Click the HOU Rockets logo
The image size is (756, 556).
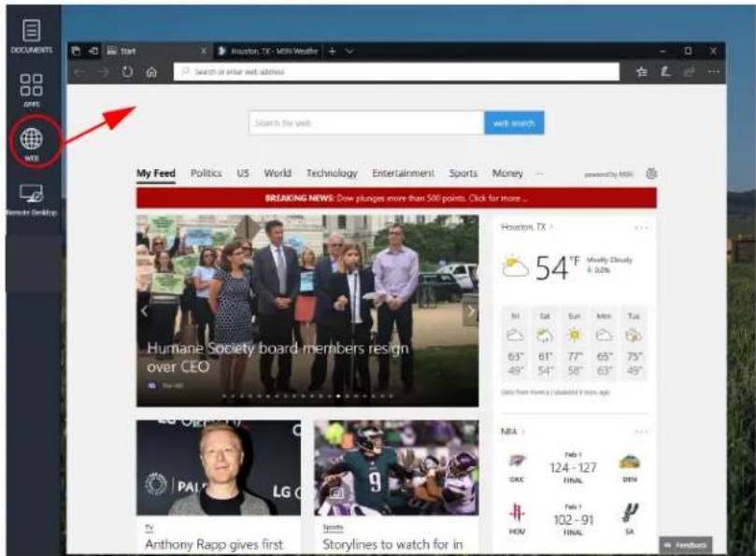point(517,512)
